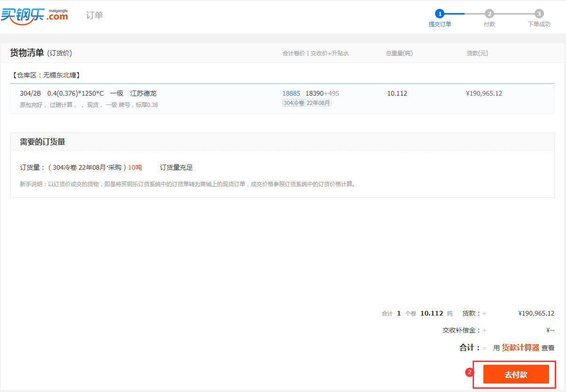Viewport: 566px width, 392px height.
Task: Click the 总重量(吨) column header
Action: 399,53
